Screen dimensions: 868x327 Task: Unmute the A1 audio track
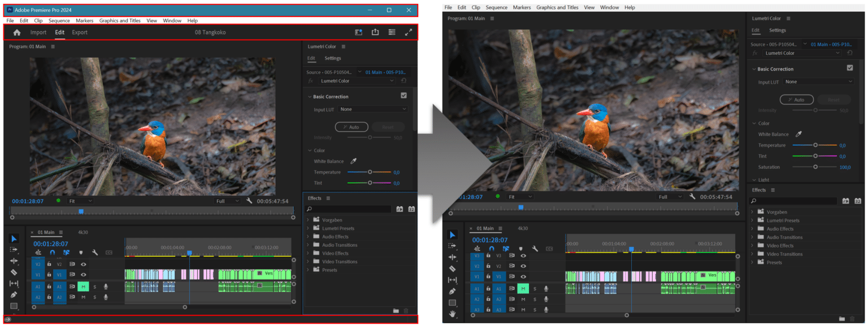tap(84, 286)
